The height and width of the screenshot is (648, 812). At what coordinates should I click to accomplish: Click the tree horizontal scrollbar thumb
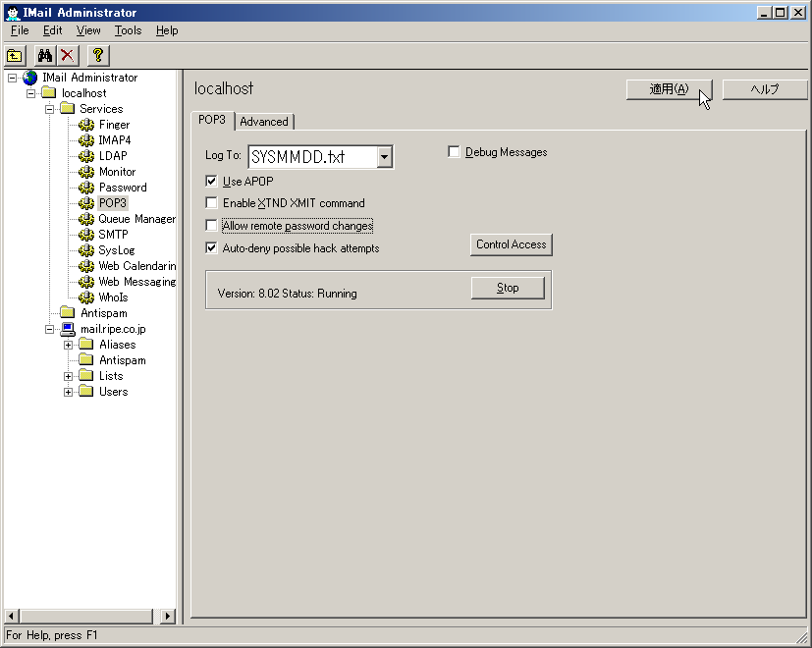point(86,616)
